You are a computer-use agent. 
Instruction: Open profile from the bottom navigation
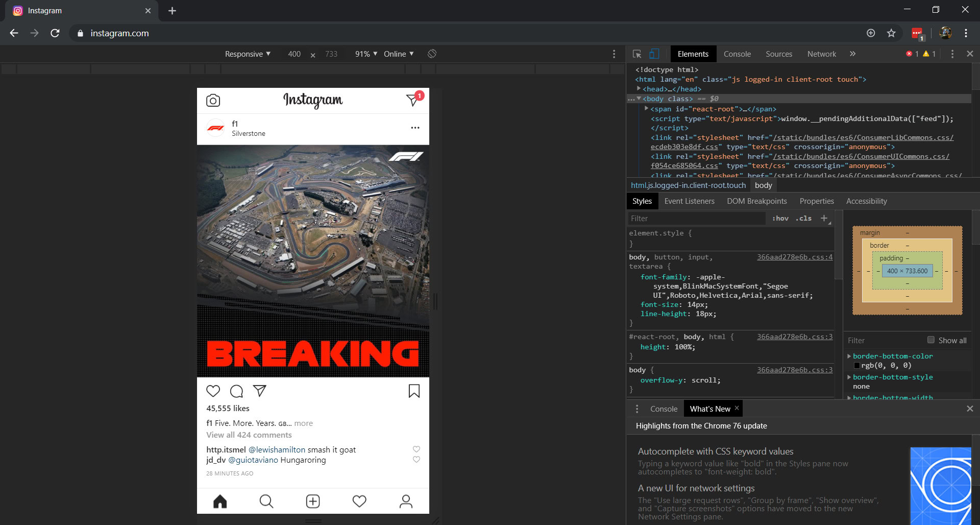406,502
